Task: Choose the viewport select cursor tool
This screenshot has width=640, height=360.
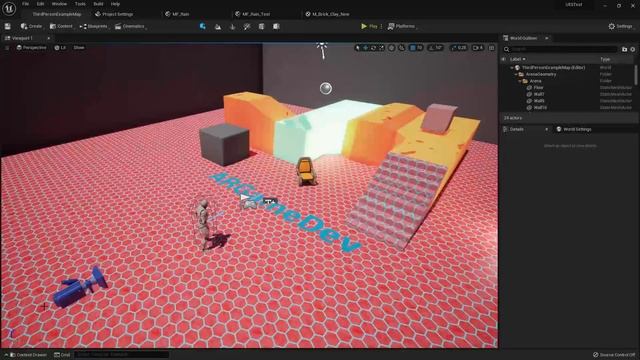Action: pyautogui.click(x=358, y=48)
